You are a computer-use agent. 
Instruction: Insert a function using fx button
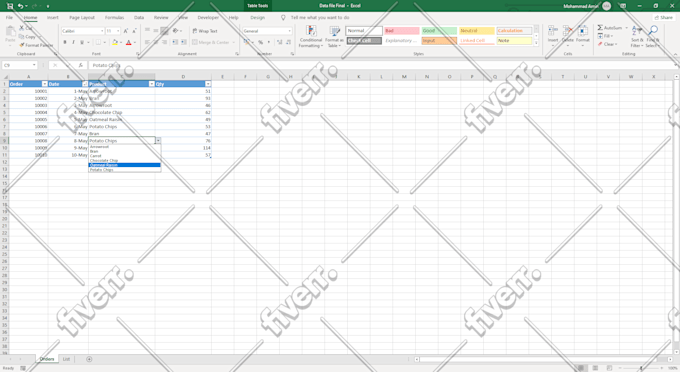81,65
